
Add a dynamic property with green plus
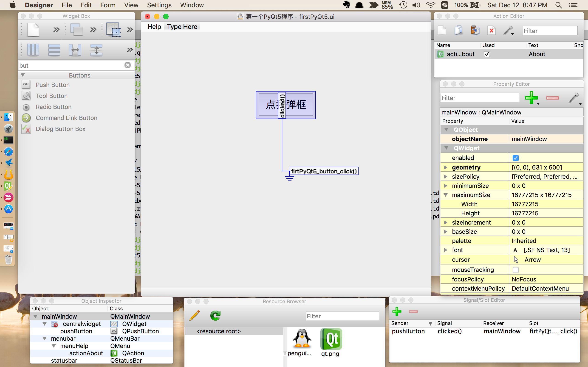tap(531, 97)
